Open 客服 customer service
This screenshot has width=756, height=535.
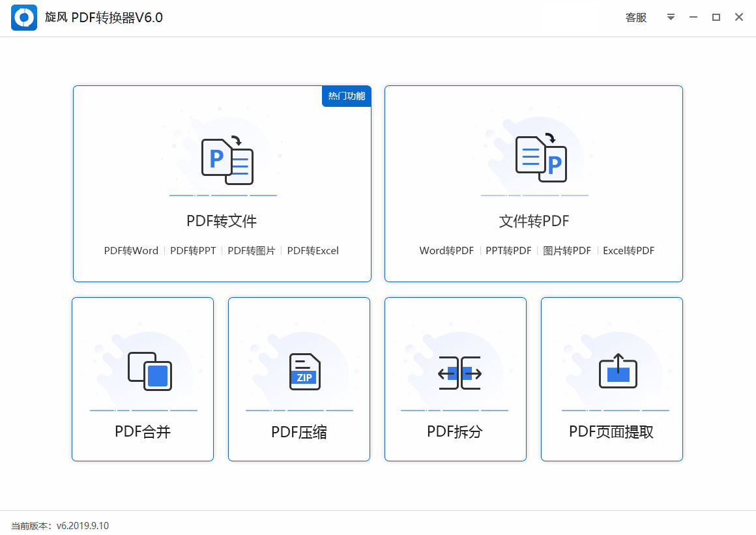(x=635, y=18)
